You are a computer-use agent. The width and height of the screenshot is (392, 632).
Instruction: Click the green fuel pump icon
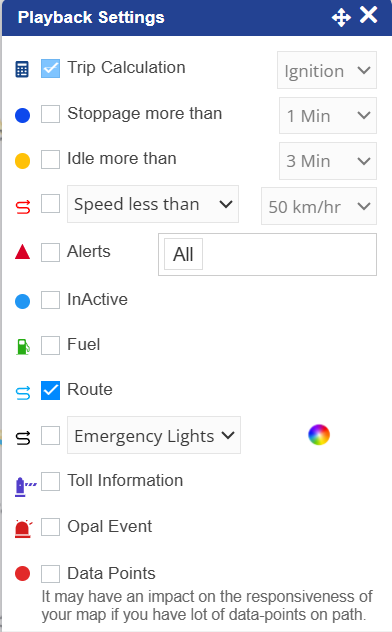point(23,347)
